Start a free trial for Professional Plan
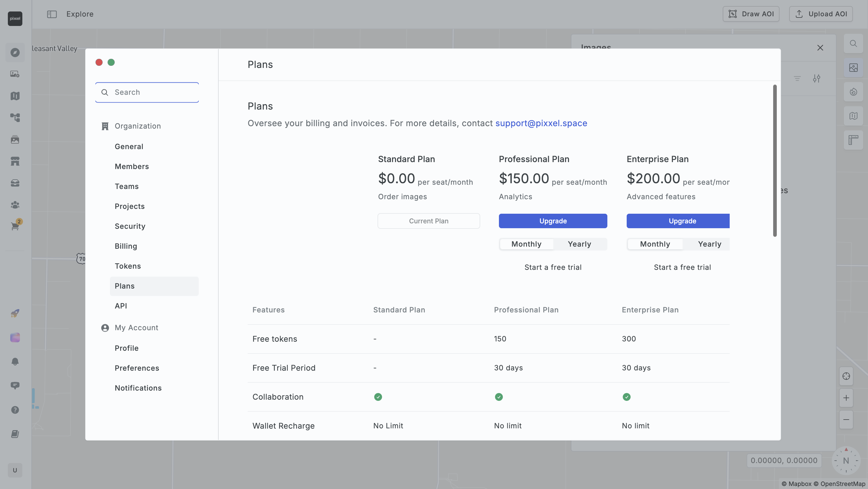 [x=553, y=267]
